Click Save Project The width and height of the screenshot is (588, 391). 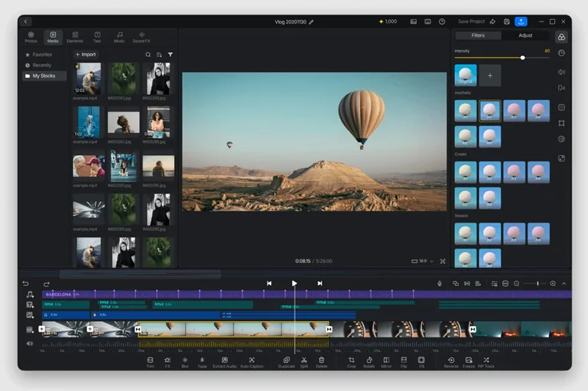[x=471, y=22]
